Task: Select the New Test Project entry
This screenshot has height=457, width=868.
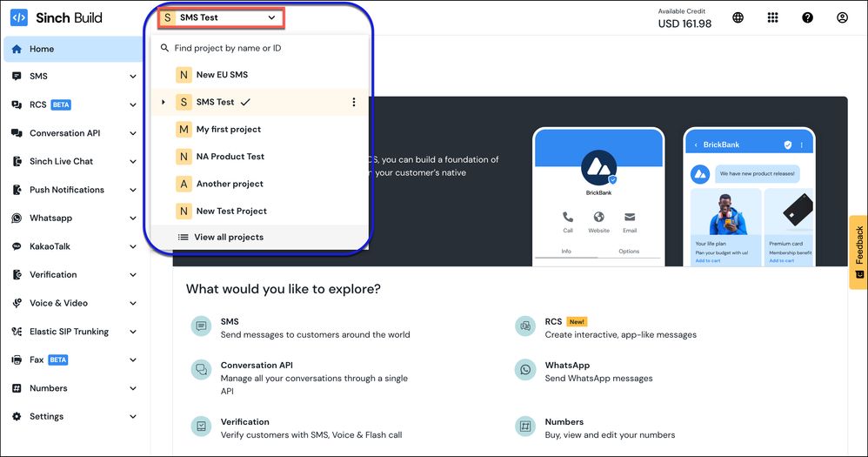Action: (x=260, y=211)
